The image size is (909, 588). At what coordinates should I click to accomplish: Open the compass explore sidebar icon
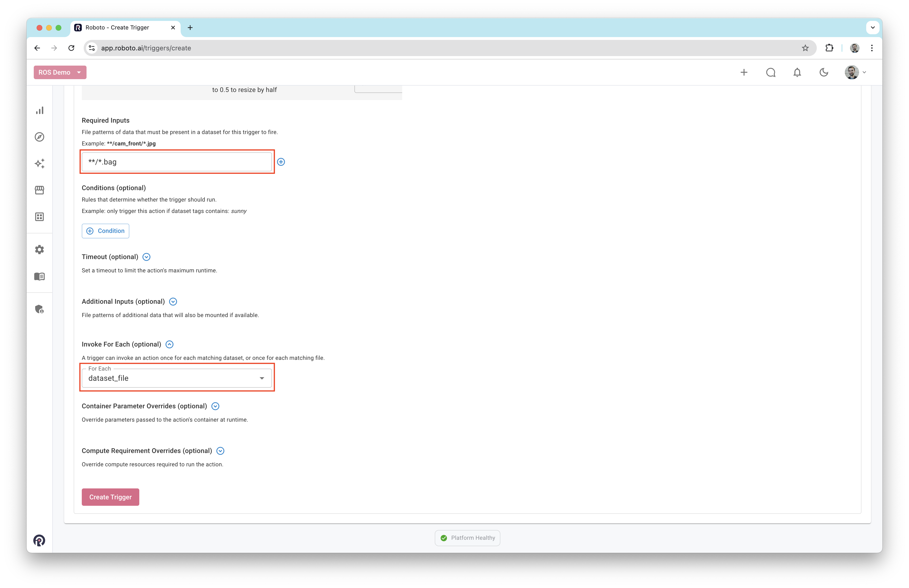click(x=40, y=137)
